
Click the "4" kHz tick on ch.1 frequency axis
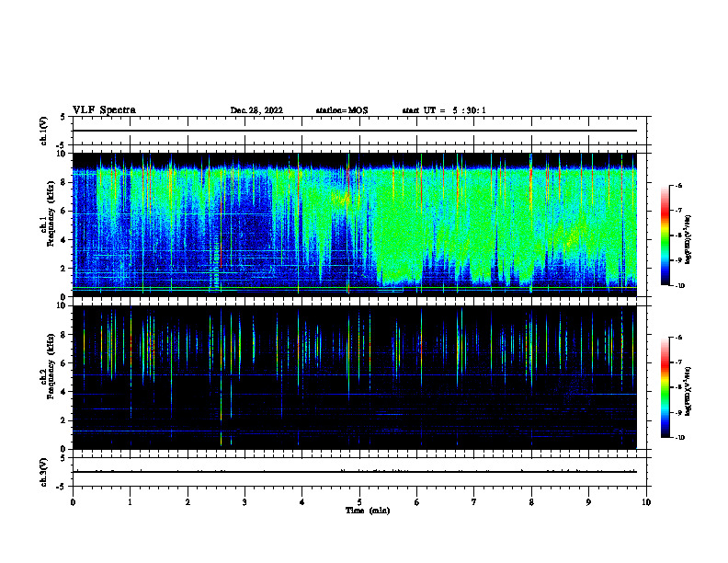click(64, 240)
